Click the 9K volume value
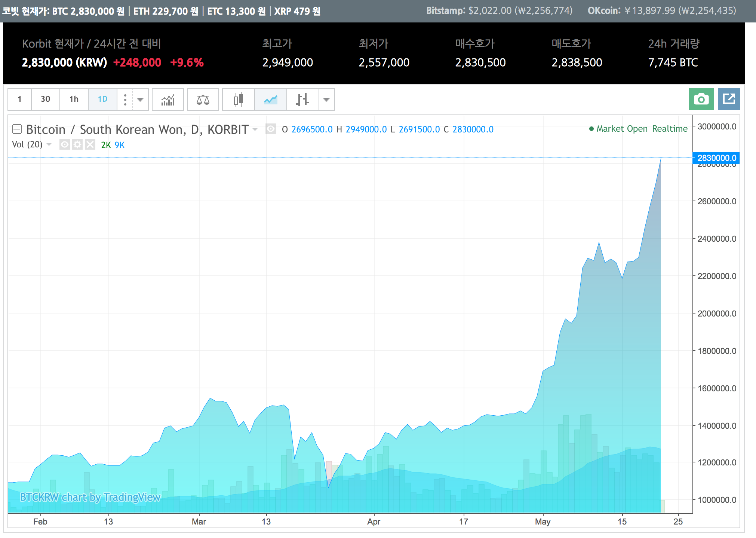This screenshot has width=756, height=538. 120,145
